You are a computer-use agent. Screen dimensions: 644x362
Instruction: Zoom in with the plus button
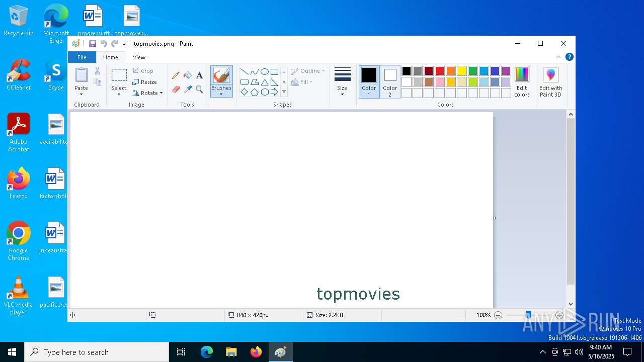[559, 315]
